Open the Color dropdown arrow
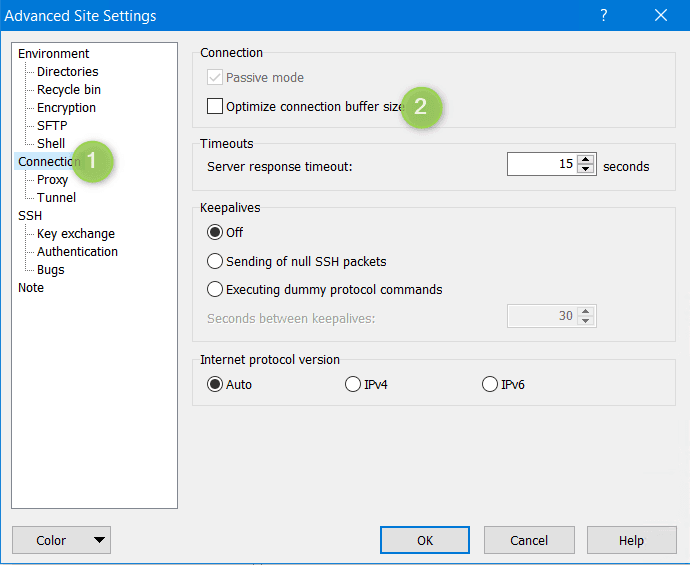Viewport: 690px width, 565px height. click(x=99, y=540)
